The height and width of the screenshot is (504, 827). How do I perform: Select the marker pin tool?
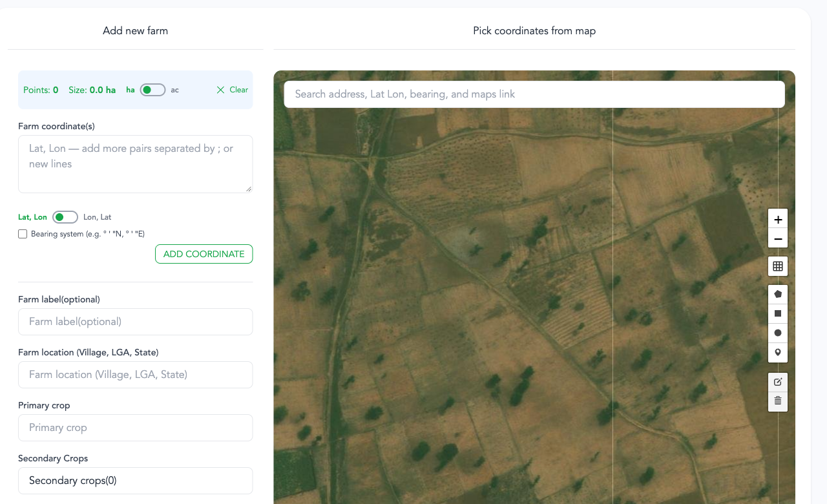[778, 353]
